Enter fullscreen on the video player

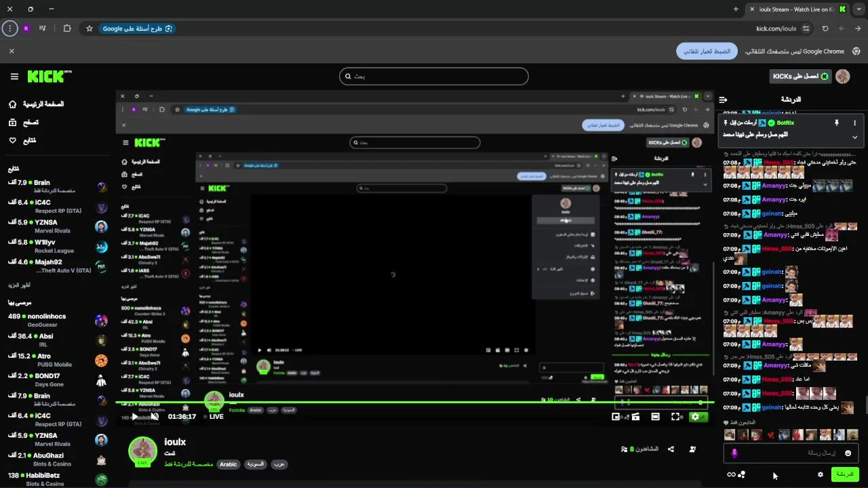point(675,417)
